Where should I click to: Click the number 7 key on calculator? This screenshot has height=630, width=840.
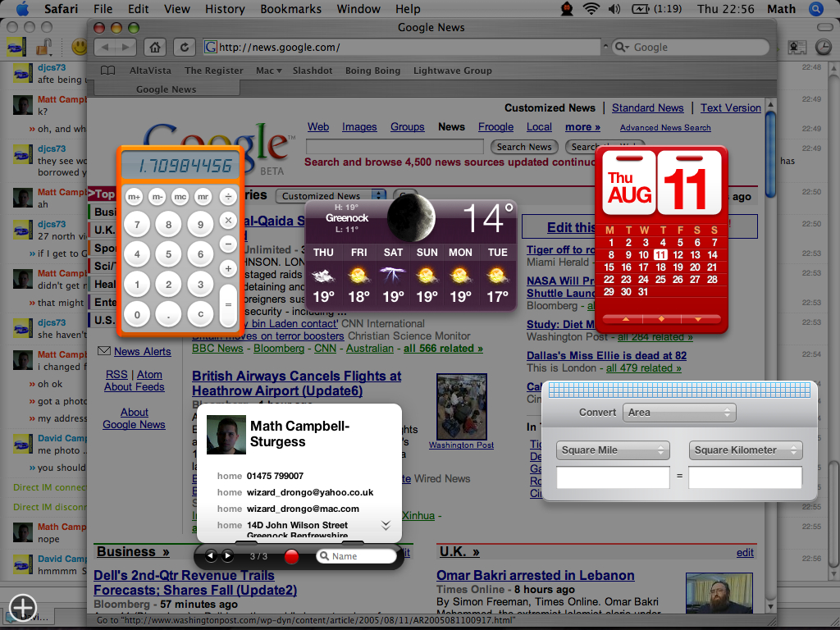[137, 225]
